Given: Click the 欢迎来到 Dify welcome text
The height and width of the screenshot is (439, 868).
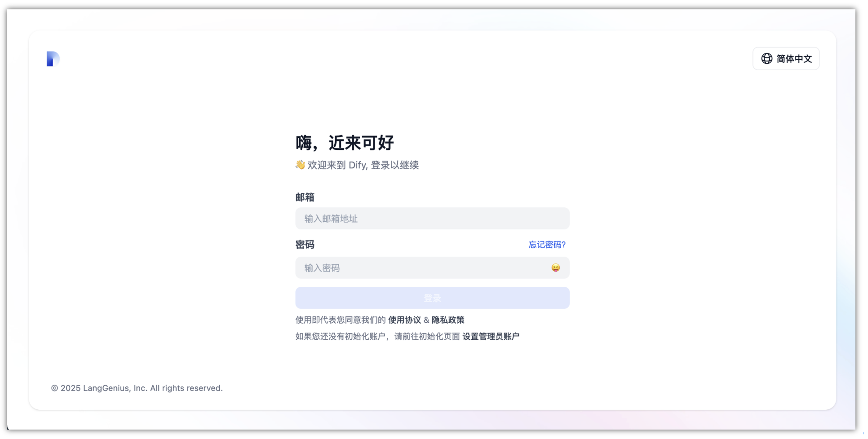Looking at the screenshot, I should [x=357, y=165].
